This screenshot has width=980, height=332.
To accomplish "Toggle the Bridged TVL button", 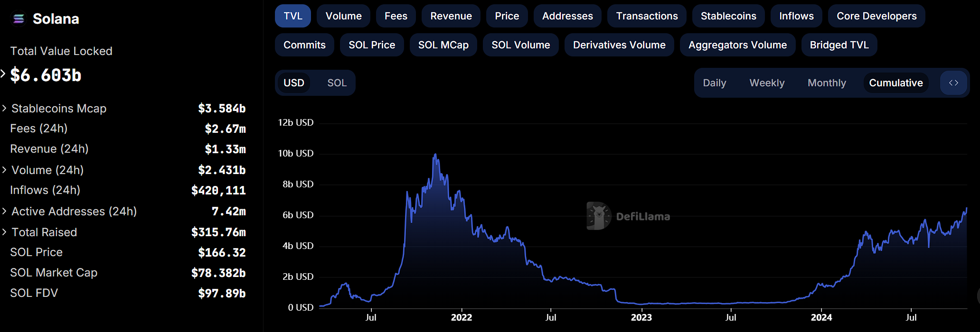I will click(x=839, y=45).
